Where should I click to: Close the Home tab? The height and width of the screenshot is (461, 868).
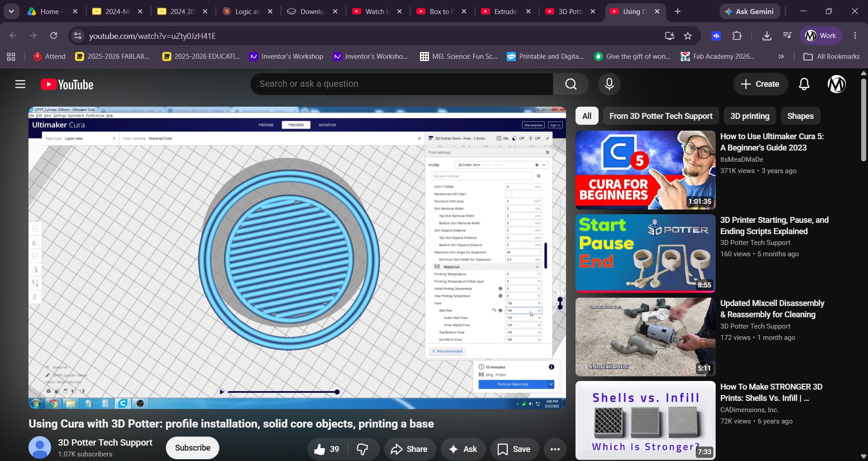[75, 12]
